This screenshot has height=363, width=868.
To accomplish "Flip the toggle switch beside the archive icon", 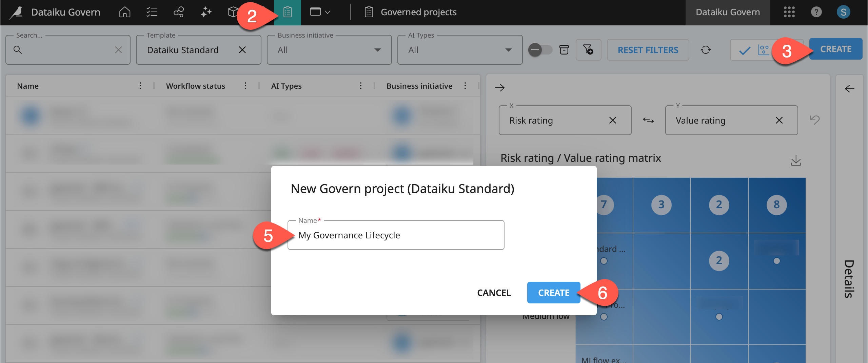I will 540,50.
